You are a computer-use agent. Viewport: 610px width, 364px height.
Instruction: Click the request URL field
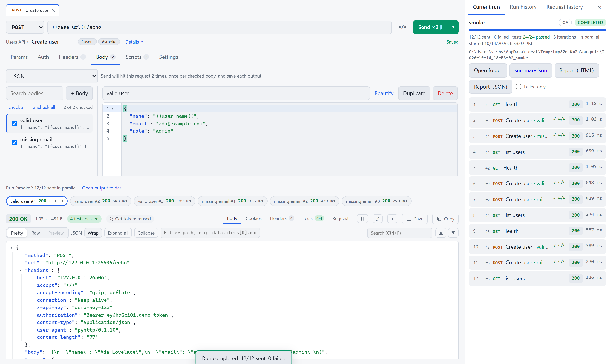tap(219, 27)
